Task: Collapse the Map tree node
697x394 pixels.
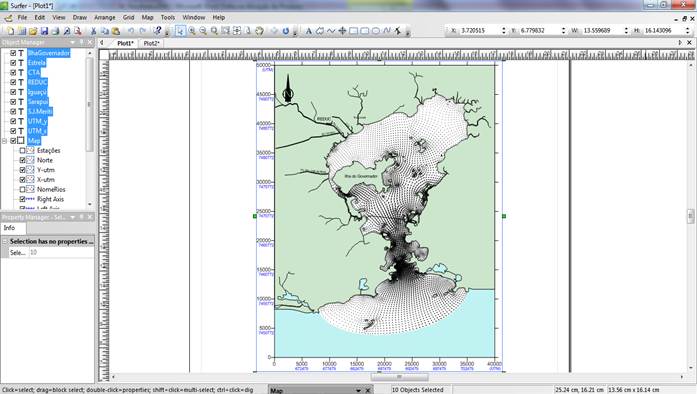Action: coord(4,141)
